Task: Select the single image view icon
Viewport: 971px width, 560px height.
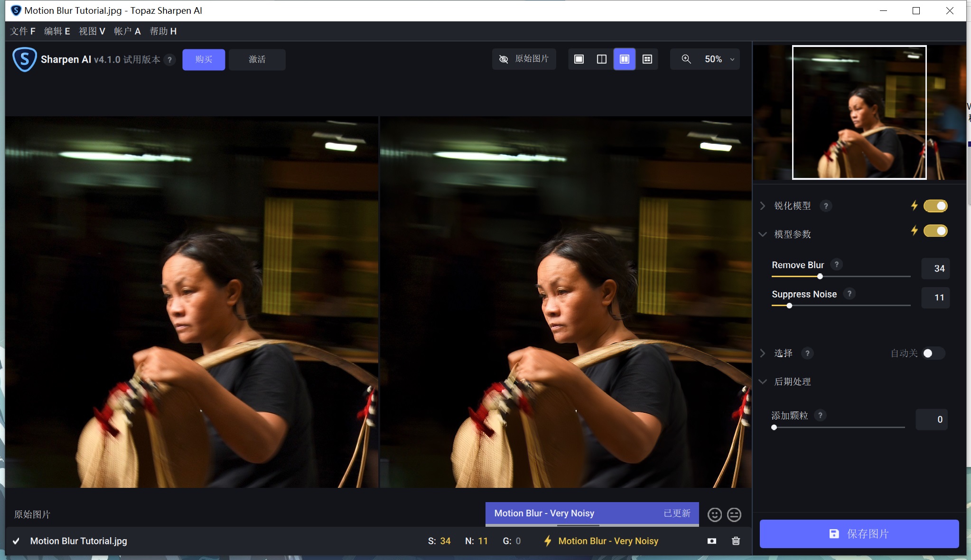Action: click(x=579, y=59)
